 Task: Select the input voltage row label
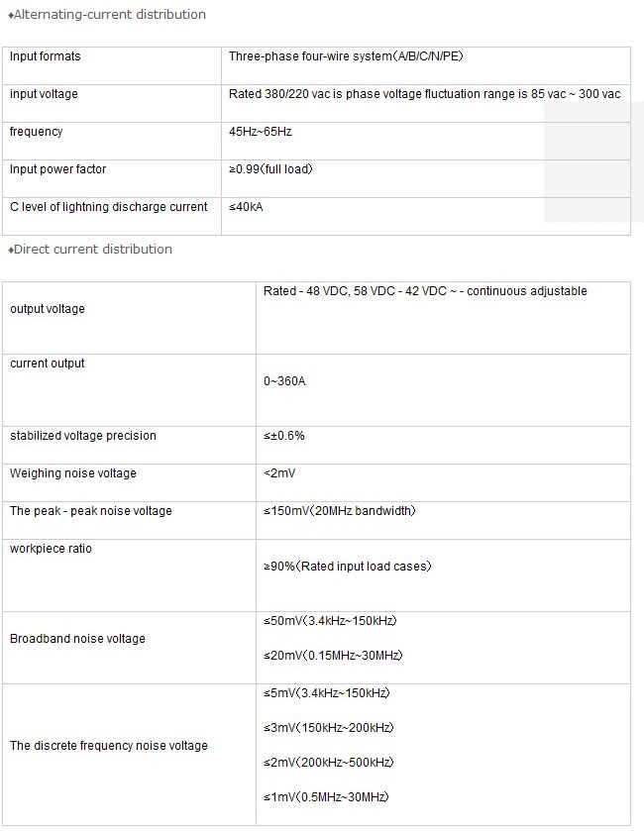point(44,94)
